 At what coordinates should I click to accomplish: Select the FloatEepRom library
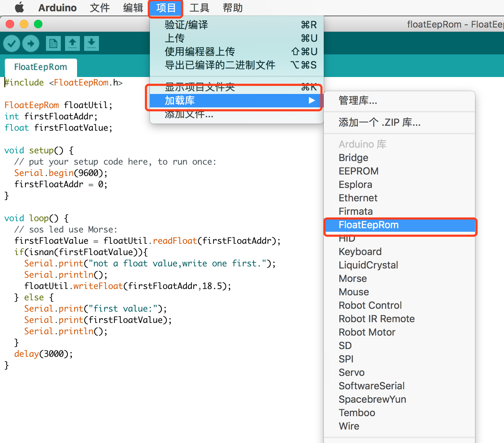[399, 225]
